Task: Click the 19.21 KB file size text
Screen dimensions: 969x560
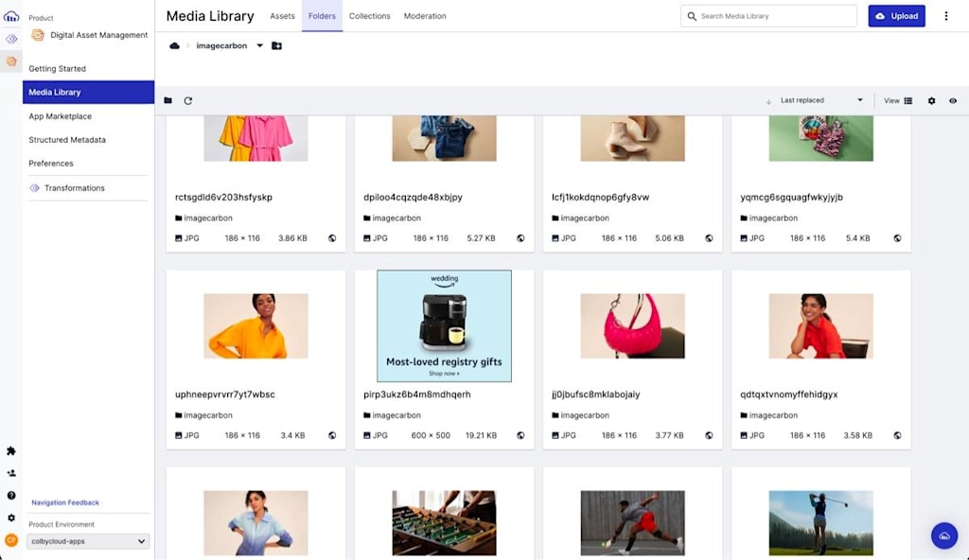Action: point(481,435)
